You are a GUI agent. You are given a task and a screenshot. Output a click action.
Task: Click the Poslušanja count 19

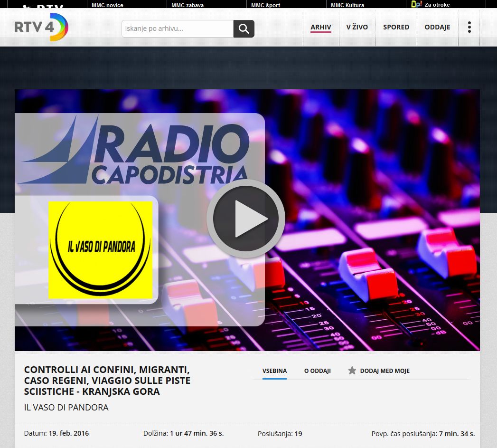point(298,434)
